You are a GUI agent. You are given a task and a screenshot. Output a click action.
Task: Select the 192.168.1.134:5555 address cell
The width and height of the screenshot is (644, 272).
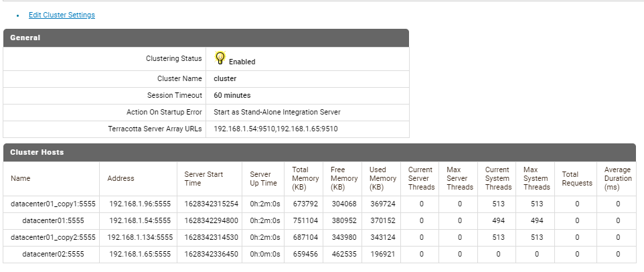(140, 237)
